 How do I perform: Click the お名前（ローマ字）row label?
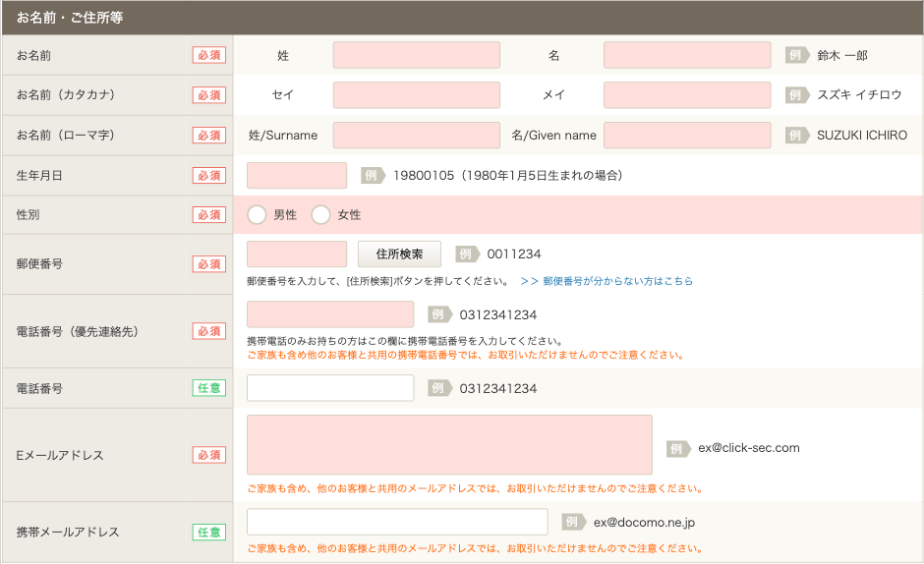[66, 135]
